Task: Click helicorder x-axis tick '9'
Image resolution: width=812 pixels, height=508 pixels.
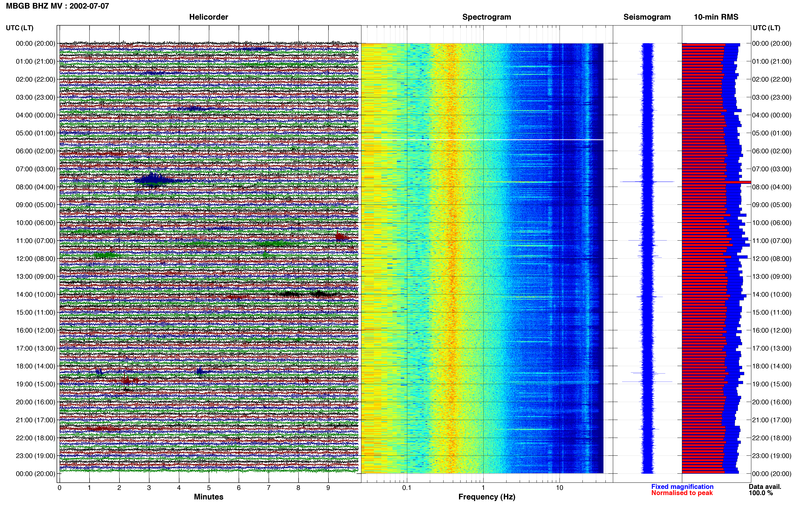Action: click(328, 488)
